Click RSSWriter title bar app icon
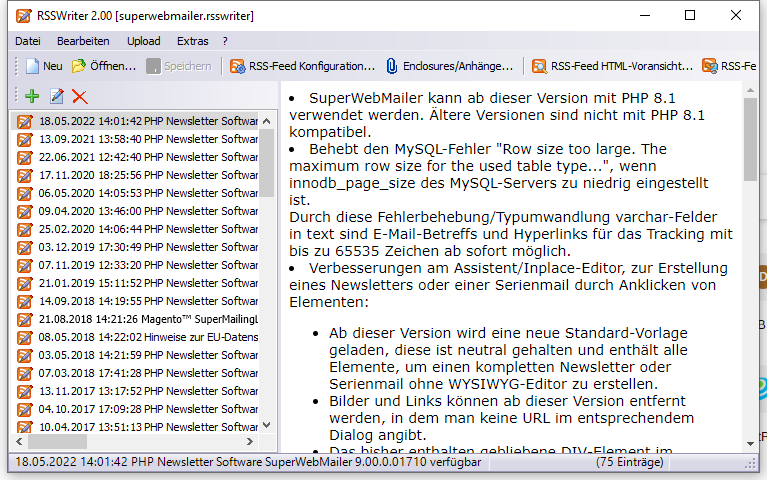 click(x=23, y=16)
